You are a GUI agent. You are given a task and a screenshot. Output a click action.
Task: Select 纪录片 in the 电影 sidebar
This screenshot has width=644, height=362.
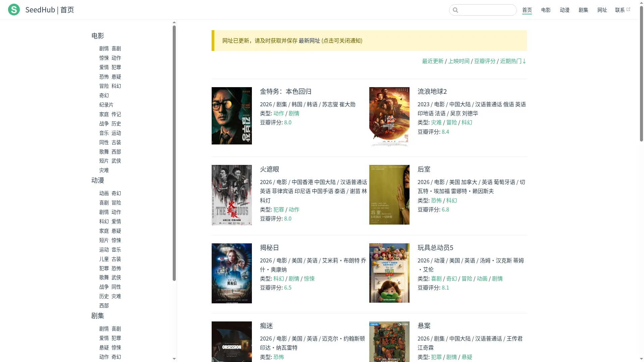click(106, 105)
